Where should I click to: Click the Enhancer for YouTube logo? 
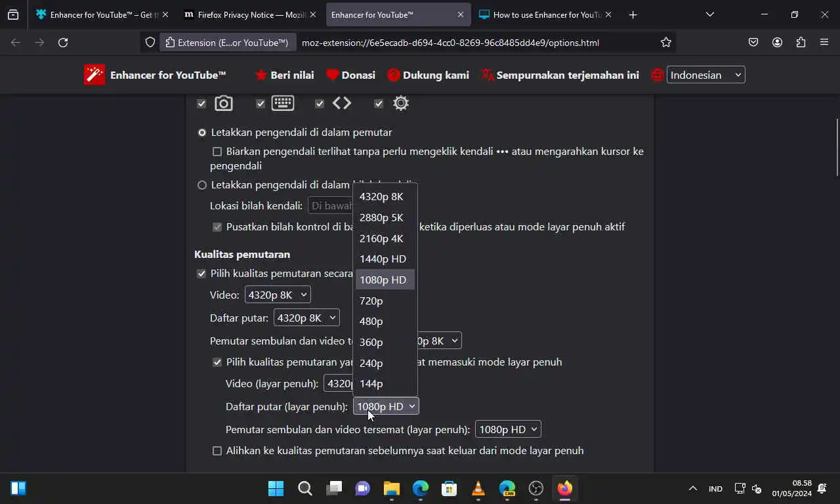click(x=94, y=75)
